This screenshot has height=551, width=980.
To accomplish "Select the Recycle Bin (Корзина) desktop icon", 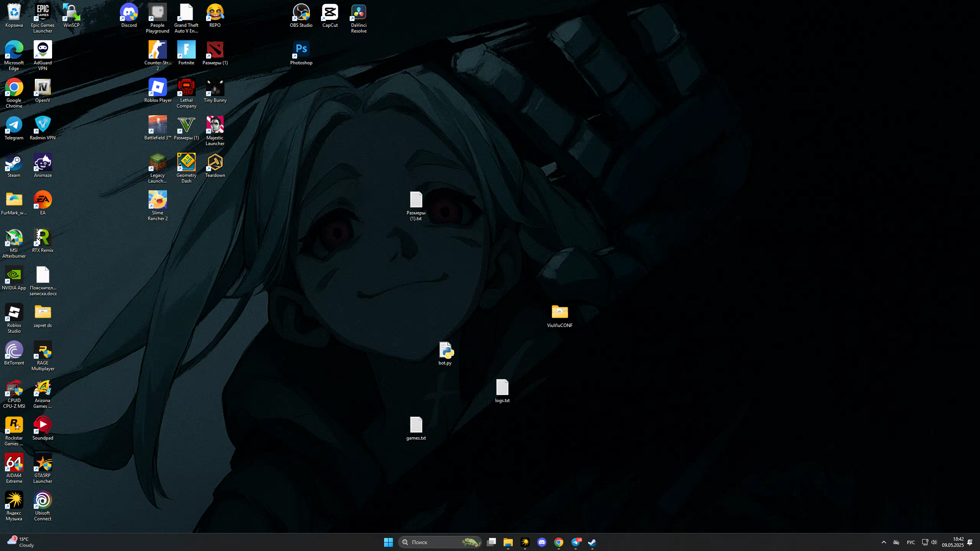I will pos(14,16).
